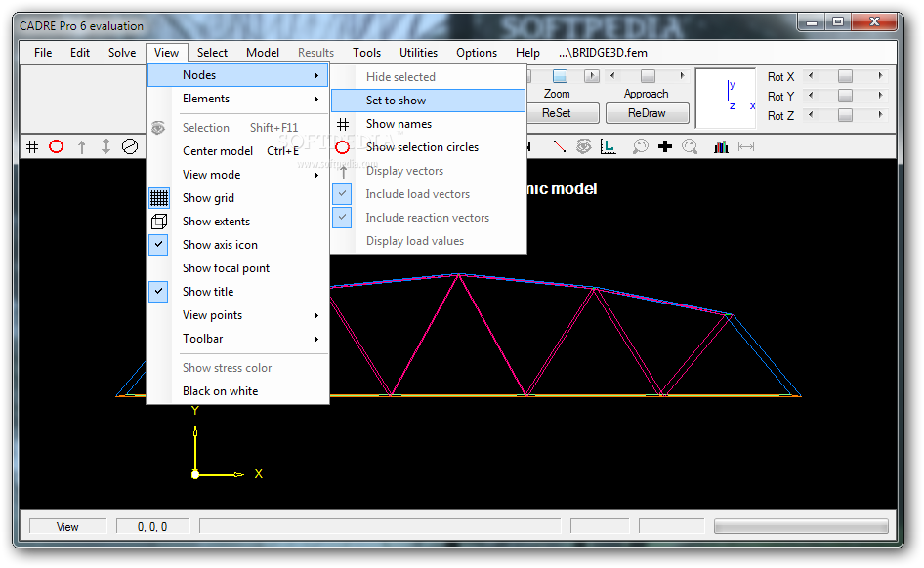This screenshot has width=924, height=568.
Task: Click the zoom next magnifier icon
Action: click(690, 146)
